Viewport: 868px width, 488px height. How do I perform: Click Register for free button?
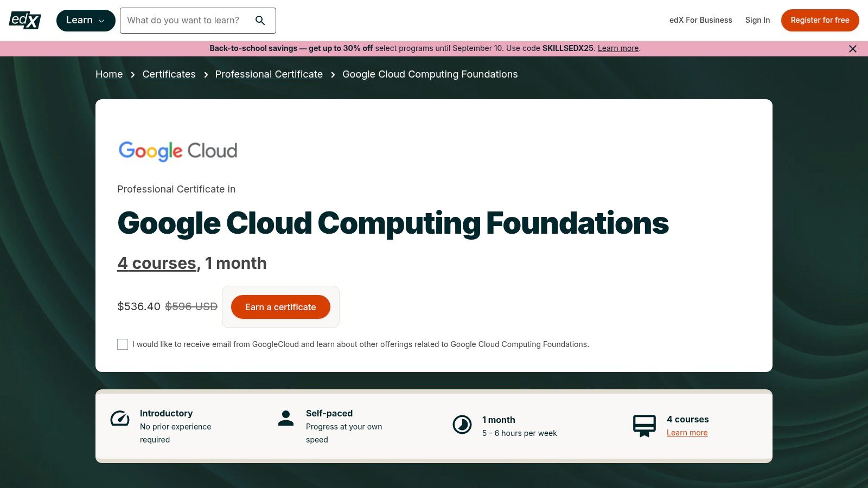click(x=820, y=20)
